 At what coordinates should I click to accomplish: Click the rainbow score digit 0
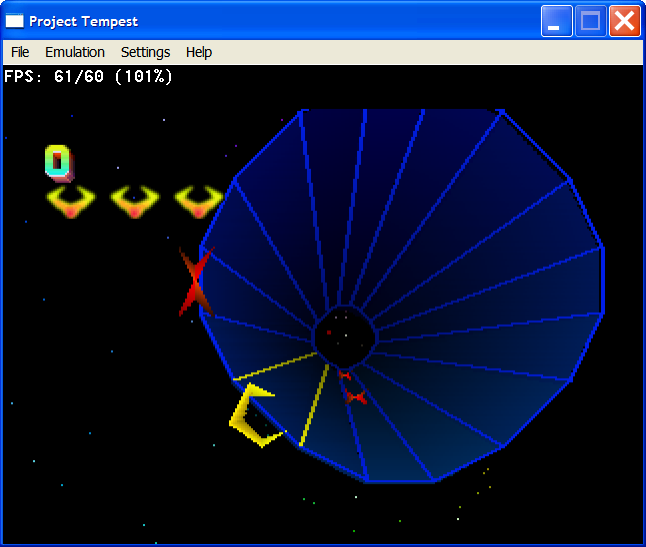(x=58, y=160)
